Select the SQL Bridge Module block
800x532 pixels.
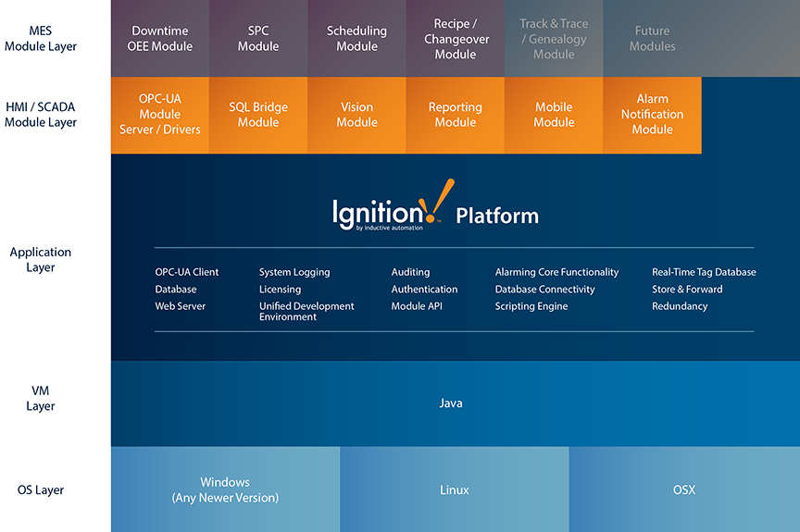(258, 115)
